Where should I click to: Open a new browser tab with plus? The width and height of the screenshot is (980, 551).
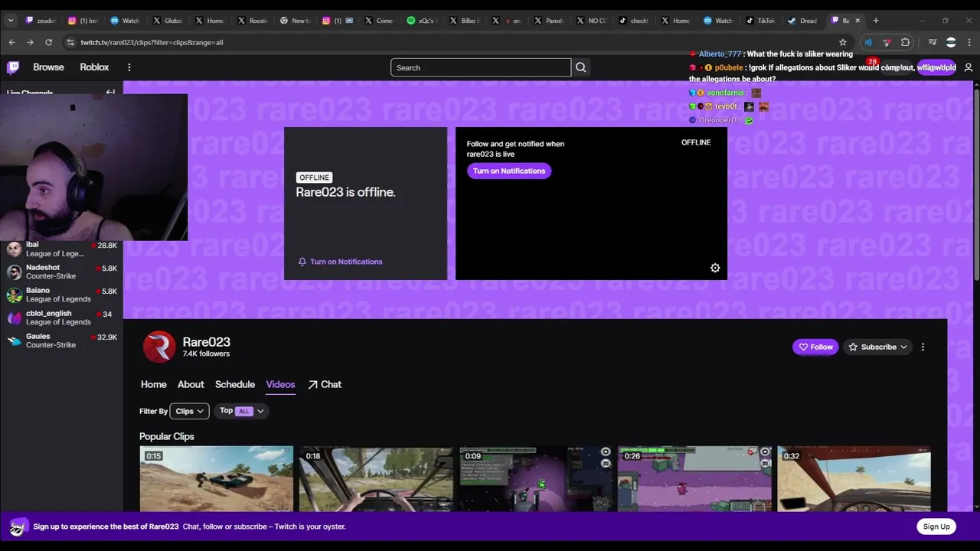(876, 21)
